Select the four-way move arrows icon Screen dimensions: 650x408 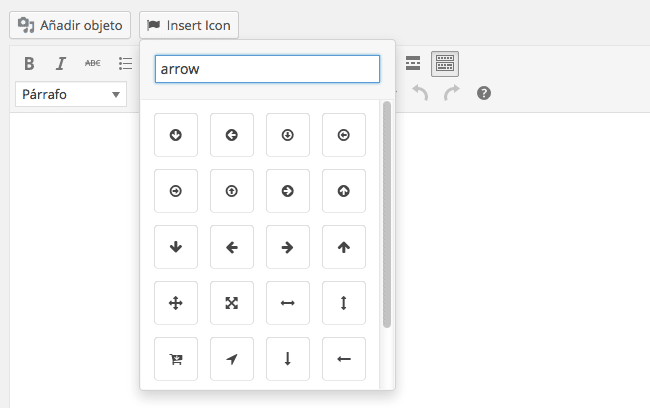(x=176, y=303)
